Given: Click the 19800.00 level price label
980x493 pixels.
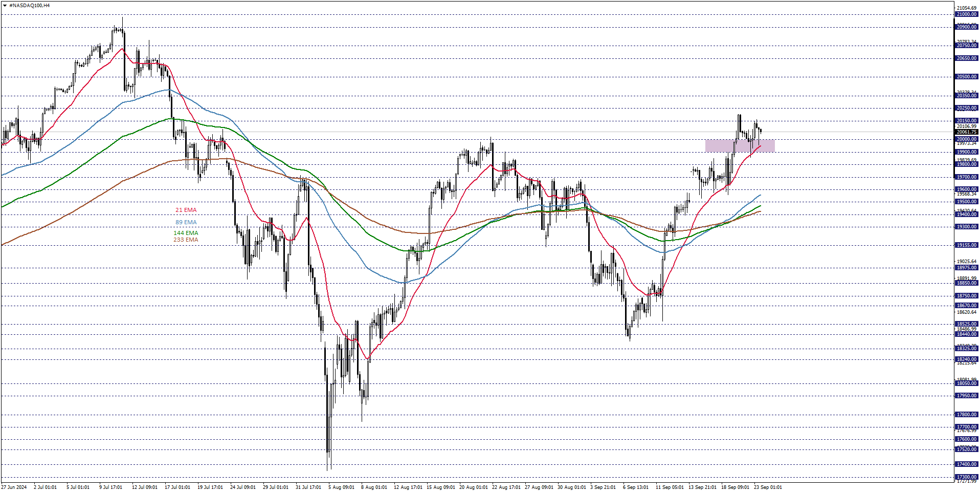Looking at the screenshot, I should [967, 164].
